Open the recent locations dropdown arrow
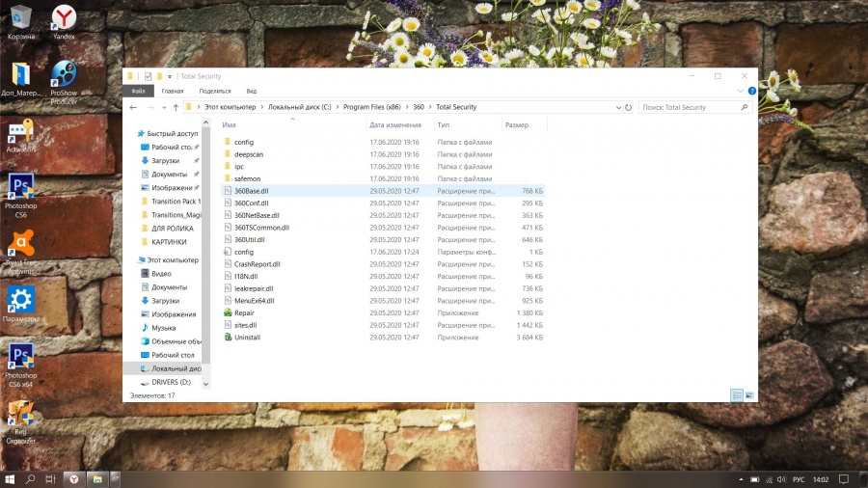The height and width of the screenshot is (488, 868). pos(164,107)
